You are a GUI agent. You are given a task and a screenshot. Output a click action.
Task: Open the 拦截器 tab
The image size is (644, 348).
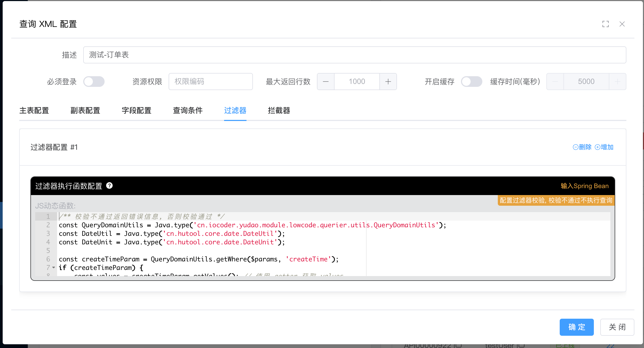click(279, 110)
